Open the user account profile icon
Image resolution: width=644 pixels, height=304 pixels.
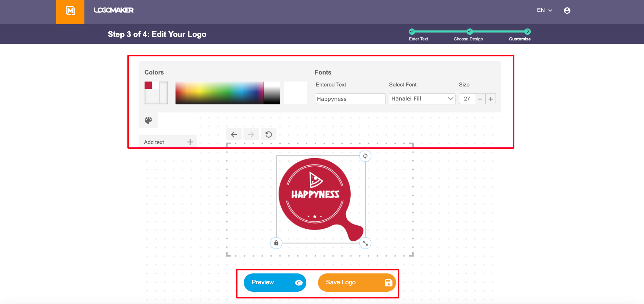(x=567, y=11)
